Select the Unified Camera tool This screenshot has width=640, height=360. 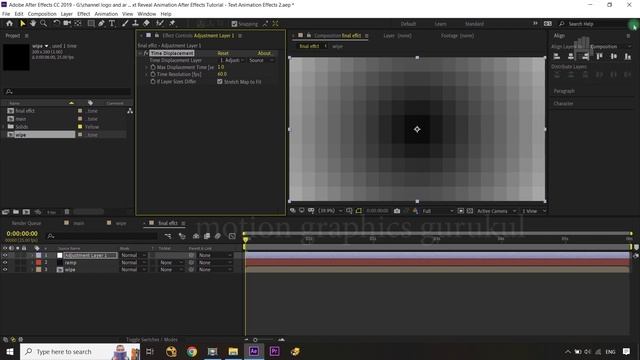(67, 24)
